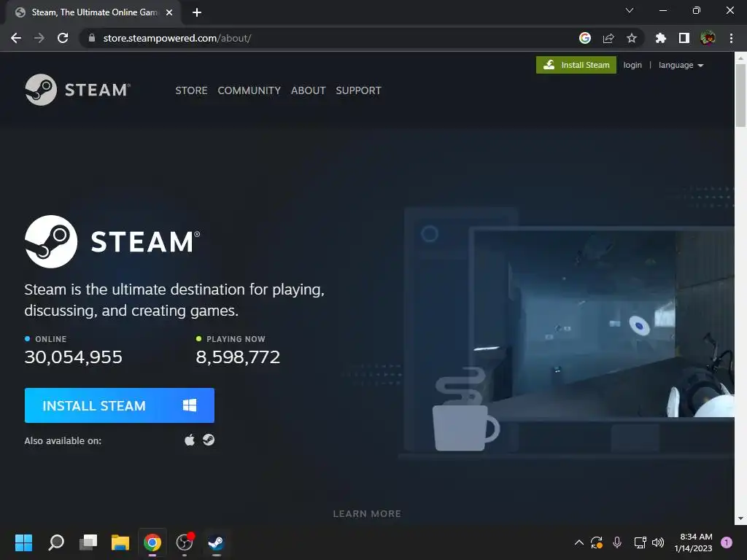Click the green Install Steam button at the top
This screenshot has width=747, height=560.
click(x=576, y=65)
